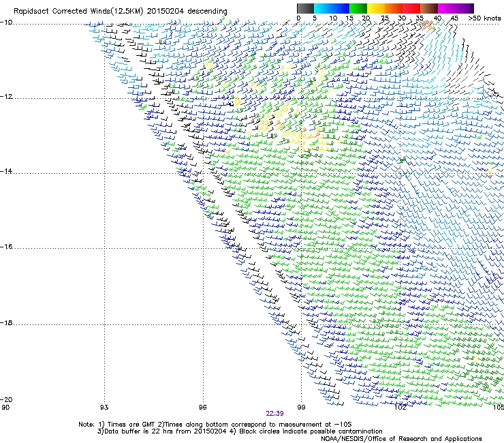Click the '93' longitude axis label
Viewport: 504px width, 443px height.
coord(104,408)
